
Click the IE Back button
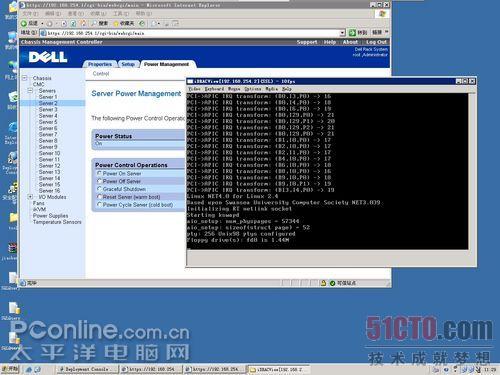(29, 23)
